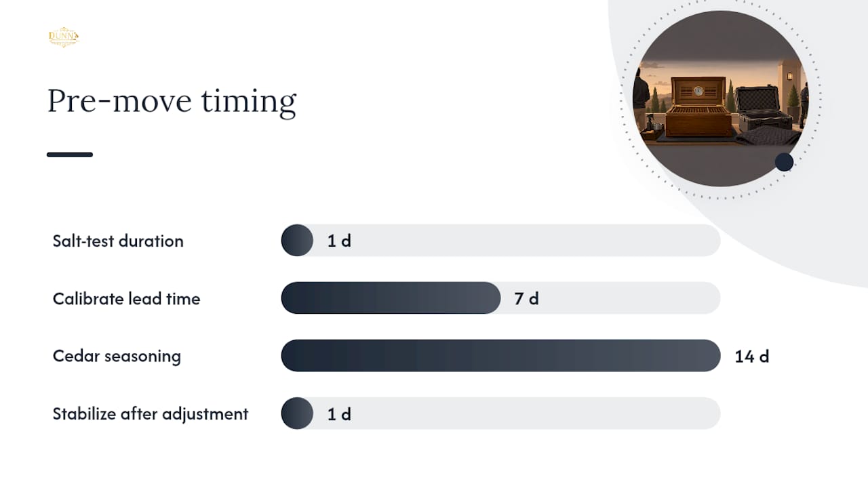Click the filled Calibrate lead time bar
868x488 pixels.
coord(391,298)
